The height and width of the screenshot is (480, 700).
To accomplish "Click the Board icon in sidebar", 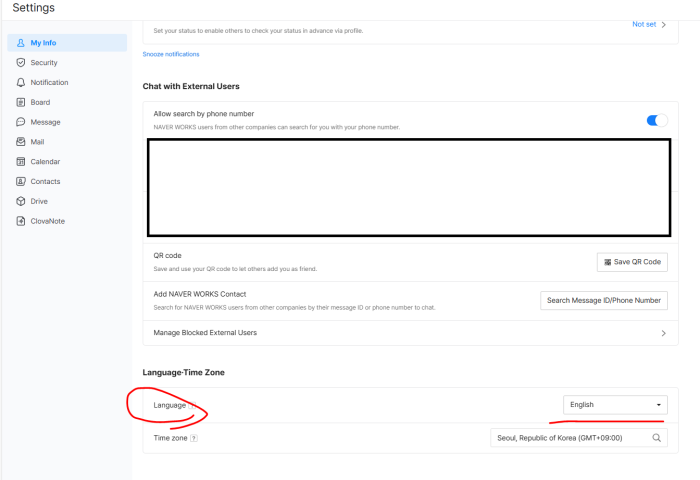I will (20, 102).
